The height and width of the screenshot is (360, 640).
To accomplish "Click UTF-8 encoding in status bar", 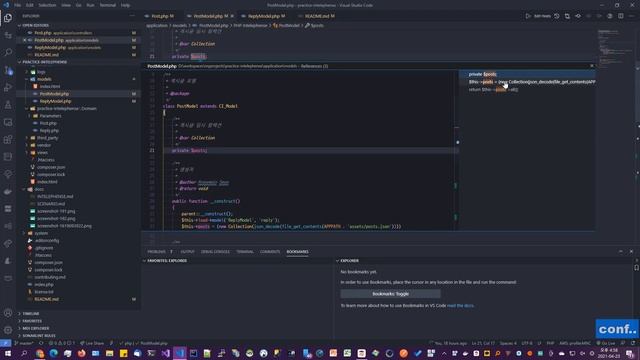I will click(x=527, y=343).
